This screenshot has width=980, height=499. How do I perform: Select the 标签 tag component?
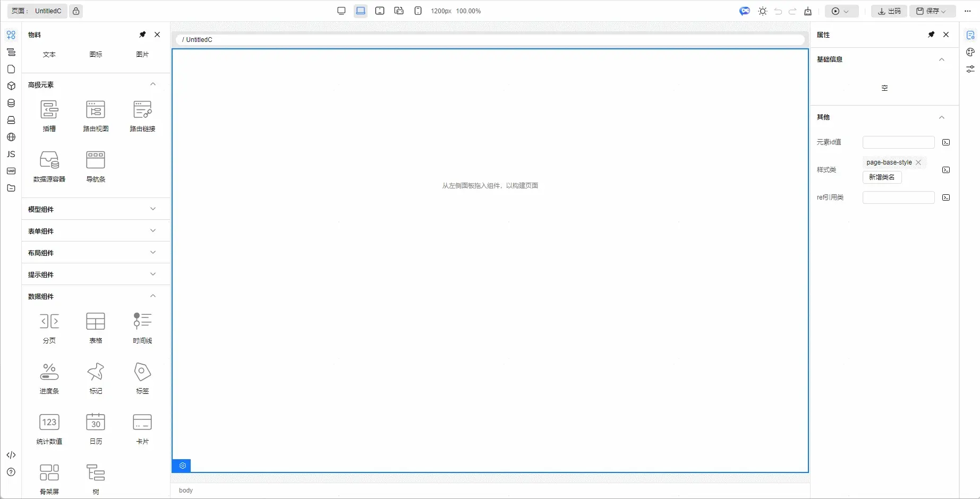point(142,378)
